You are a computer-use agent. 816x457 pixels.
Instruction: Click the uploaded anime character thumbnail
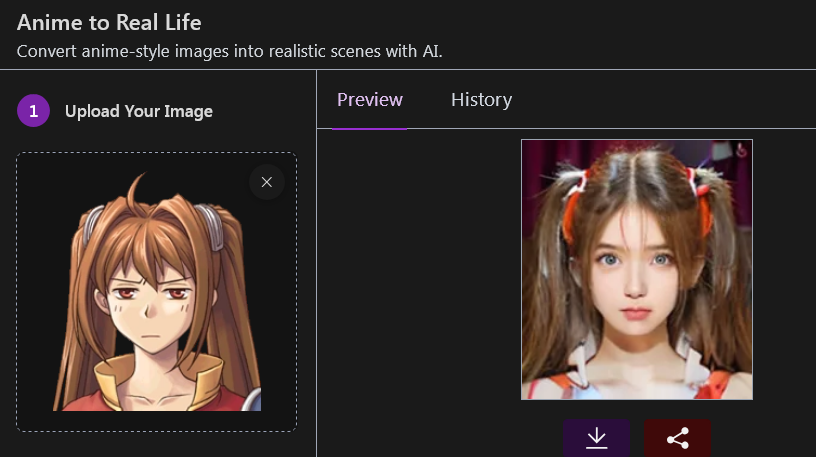click(x=157, y=291)
